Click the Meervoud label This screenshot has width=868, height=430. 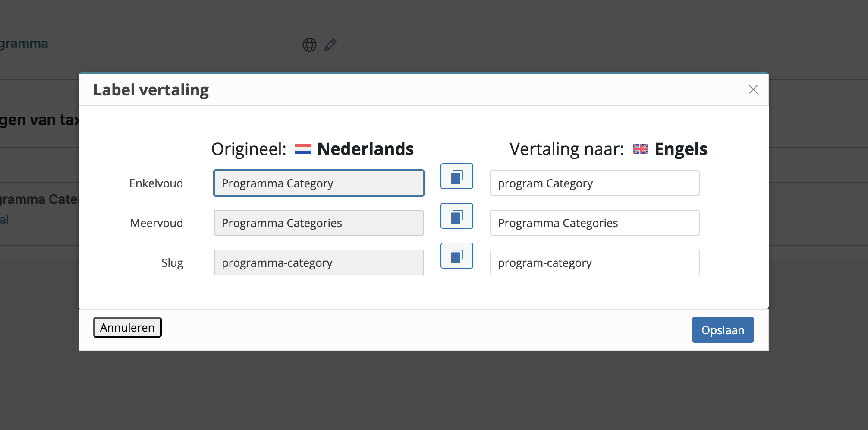pos(157,223)
